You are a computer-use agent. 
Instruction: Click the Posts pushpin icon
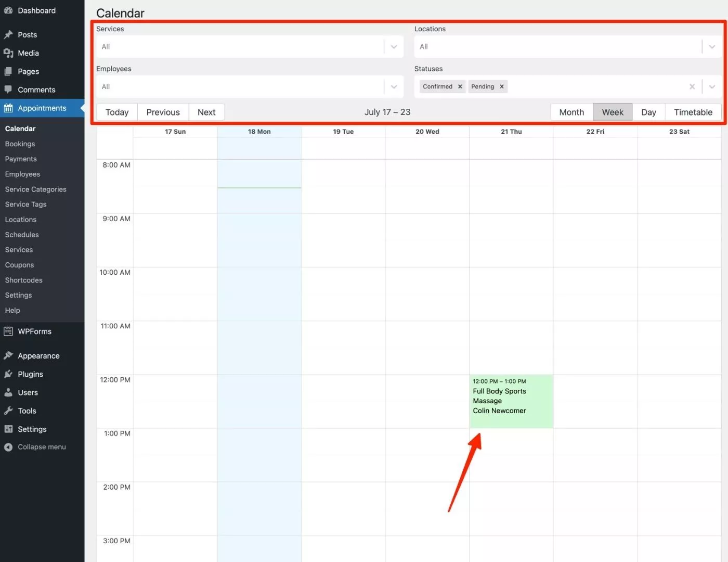(x=8, y=34)
